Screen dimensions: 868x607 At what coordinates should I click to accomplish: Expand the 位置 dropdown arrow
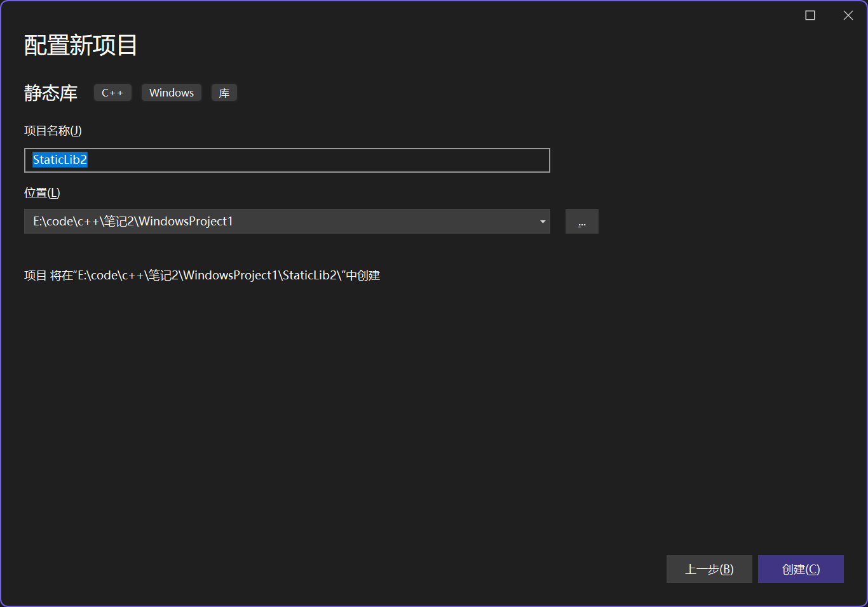(x=542, y=222)
